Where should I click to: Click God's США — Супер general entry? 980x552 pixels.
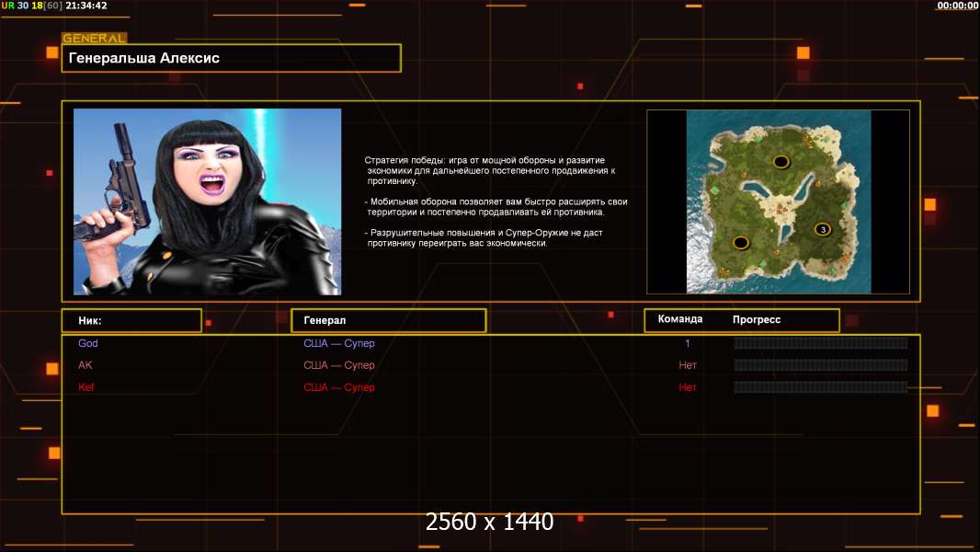click(x=339, y=343)
